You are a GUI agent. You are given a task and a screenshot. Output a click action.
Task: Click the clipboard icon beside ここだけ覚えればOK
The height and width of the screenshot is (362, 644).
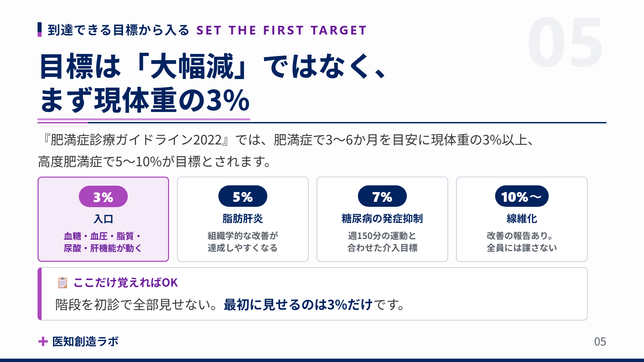pyautogui.click(x=62, y=283)
